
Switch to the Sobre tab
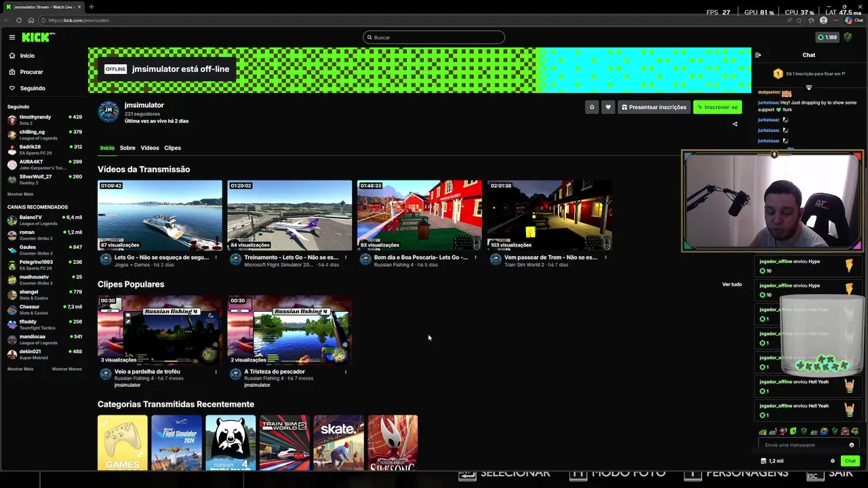[x=127, y=148]
